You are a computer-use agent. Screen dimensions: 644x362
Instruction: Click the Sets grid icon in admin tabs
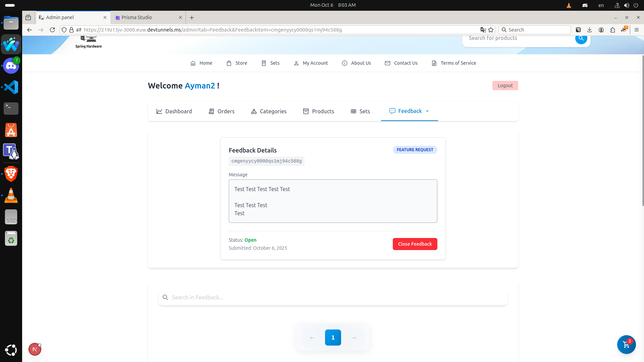pos(353,111)
